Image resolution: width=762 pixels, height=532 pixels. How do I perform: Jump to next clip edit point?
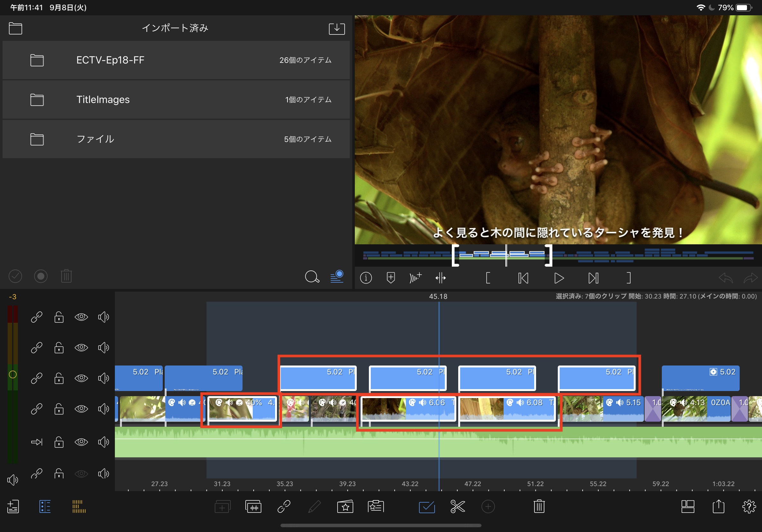tap(593, 278)
